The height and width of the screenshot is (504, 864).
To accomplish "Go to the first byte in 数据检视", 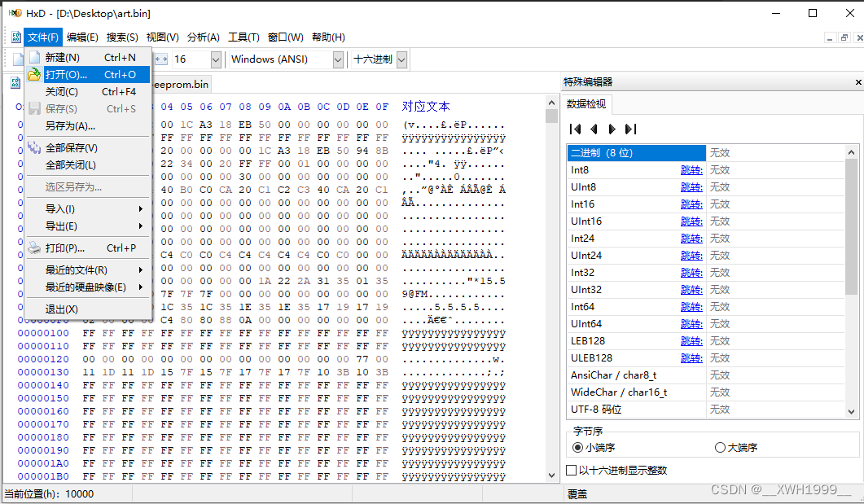I will click(575, 129).
